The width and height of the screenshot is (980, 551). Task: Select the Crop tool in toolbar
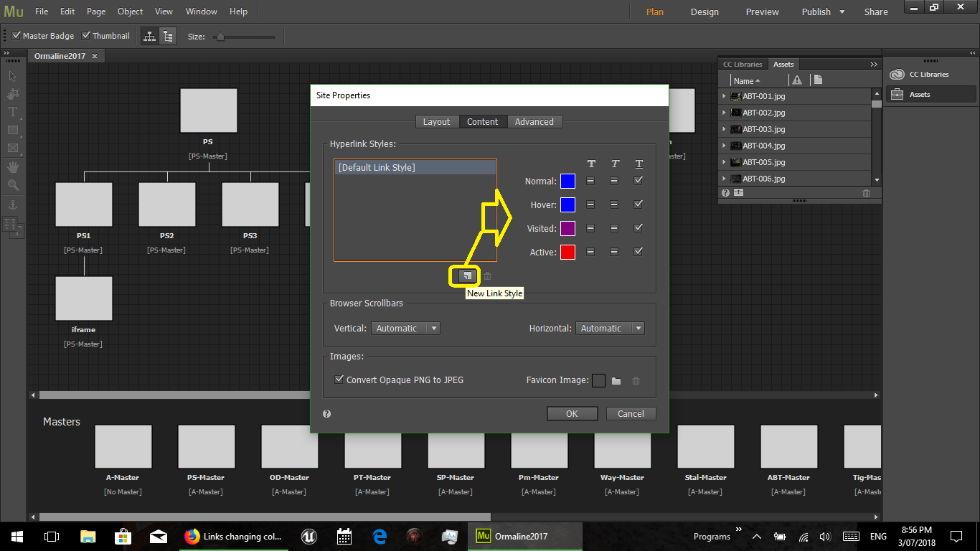click(x=12, y=94)
